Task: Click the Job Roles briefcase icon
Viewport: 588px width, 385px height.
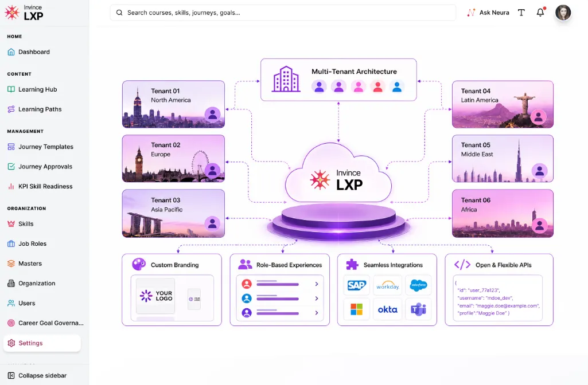Action: tap(11, 244)
